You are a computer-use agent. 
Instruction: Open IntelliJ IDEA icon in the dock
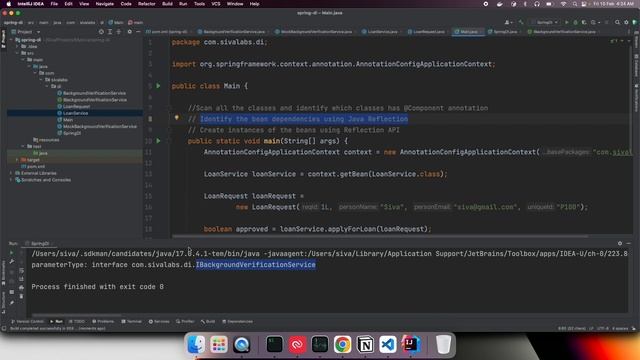[411, 344]
